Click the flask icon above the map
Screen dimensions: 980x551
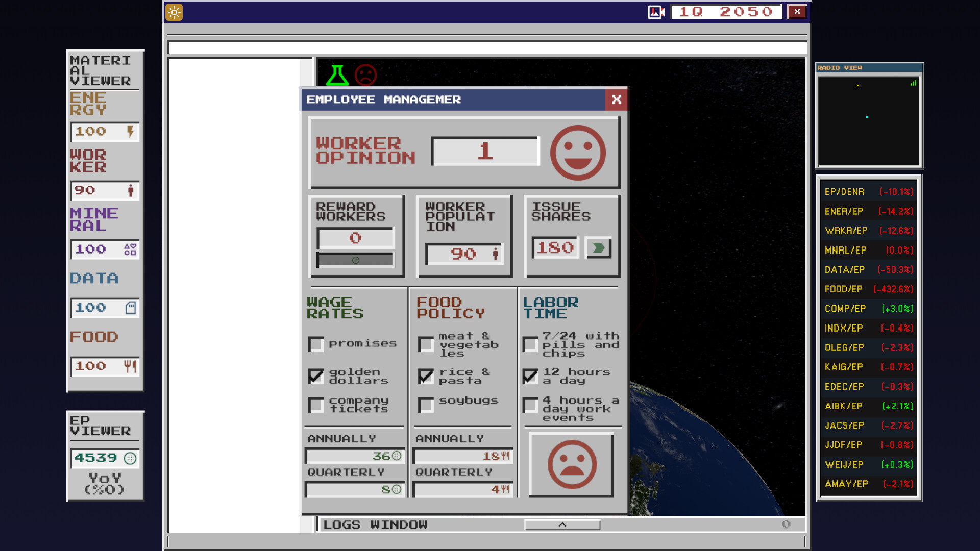pyautogui.click(x=337, y=76)
